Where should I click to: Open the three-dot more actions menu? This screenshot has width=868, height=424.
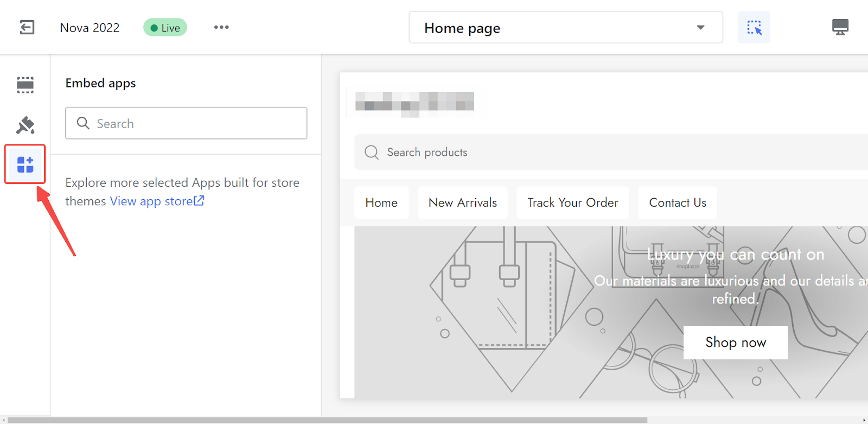pyautogui.click(x=221, y=27)
